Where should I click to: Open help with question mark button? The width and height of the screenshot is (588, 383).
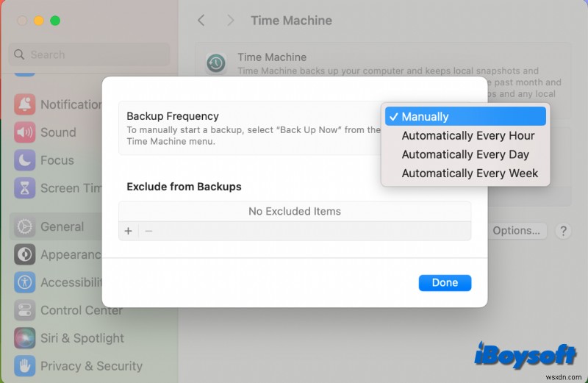click(563, 231)
